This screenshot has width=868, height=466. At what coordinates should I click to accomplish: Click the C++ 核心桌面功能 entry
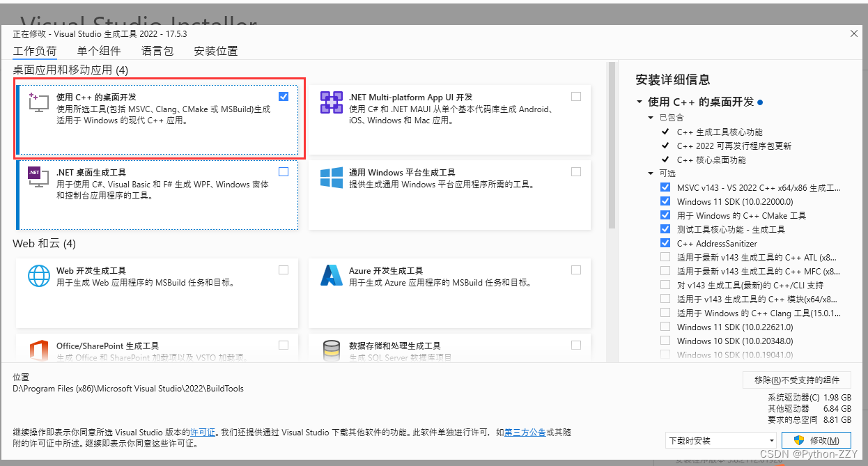pyautogui.click(x=711, y=160)
